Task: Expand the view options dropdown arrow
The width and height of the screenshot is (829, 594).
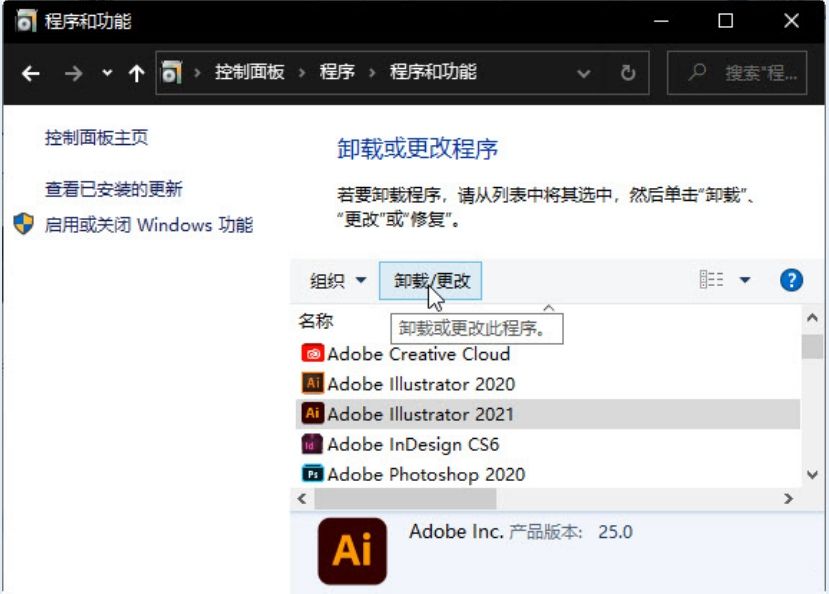Action: point(745,280)
